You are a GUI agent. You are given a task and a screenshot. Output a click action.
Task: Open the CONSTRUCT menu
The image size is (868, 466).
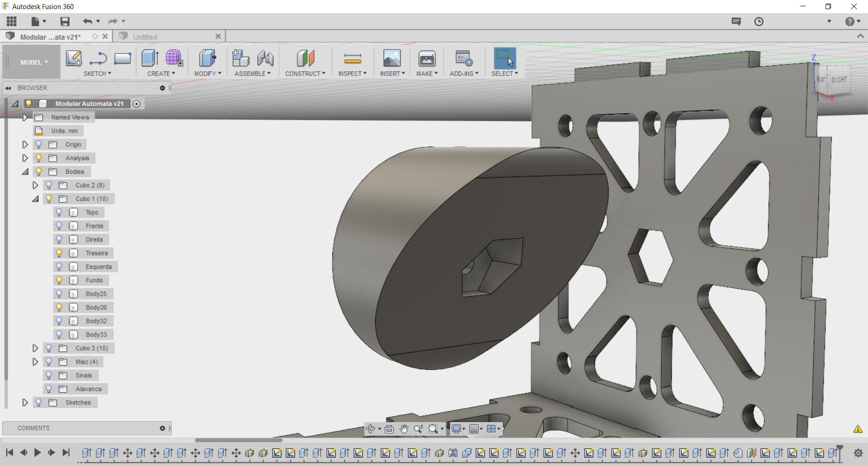point(305,74)
